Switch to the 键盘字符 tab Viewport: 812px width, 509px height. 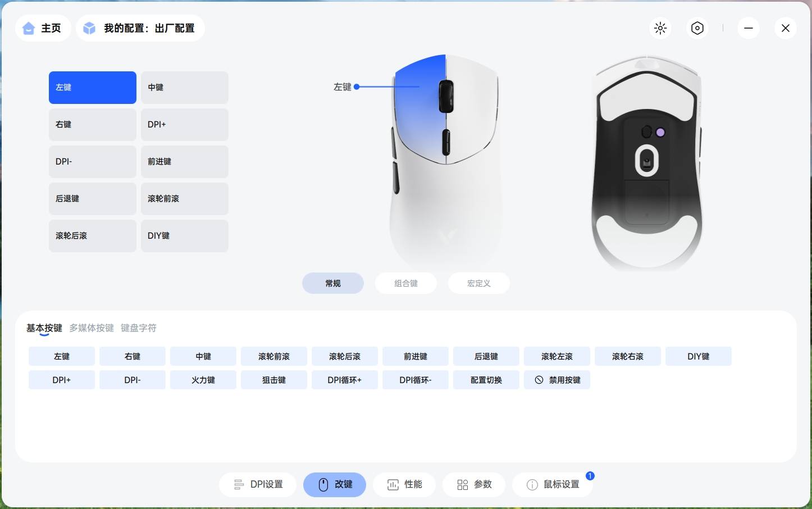coord(139,328)
